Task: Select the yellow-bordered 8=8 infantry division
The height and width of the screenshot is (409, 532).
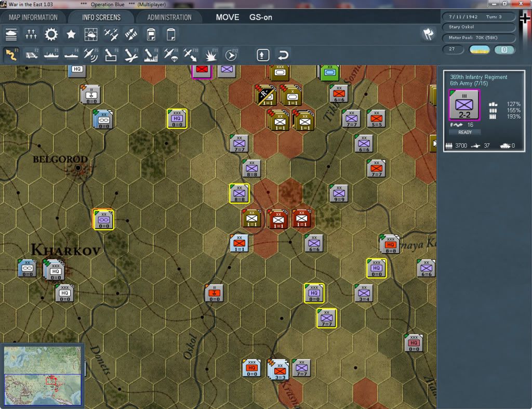Action: click(239, 193)
